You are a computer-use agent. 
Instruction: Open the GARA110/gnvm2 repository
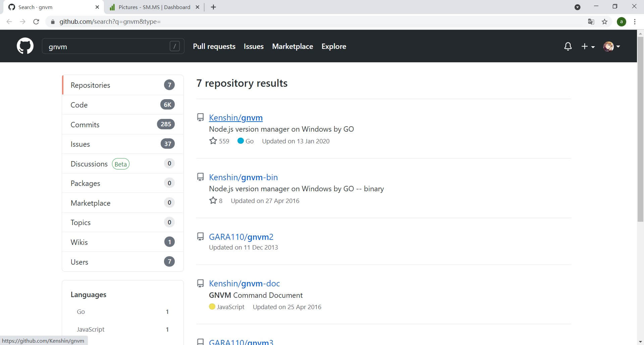click(241, 237)
